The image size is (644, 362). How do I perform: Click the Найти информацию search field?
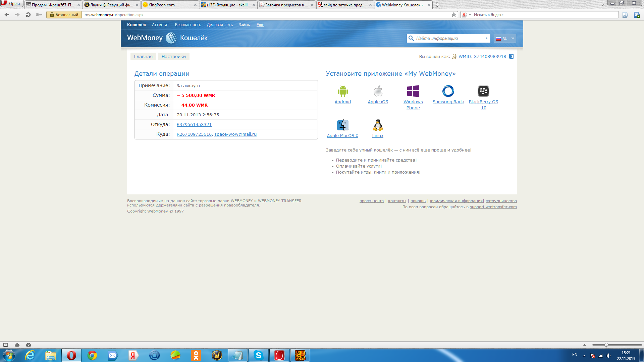click(x=448, y=39)
